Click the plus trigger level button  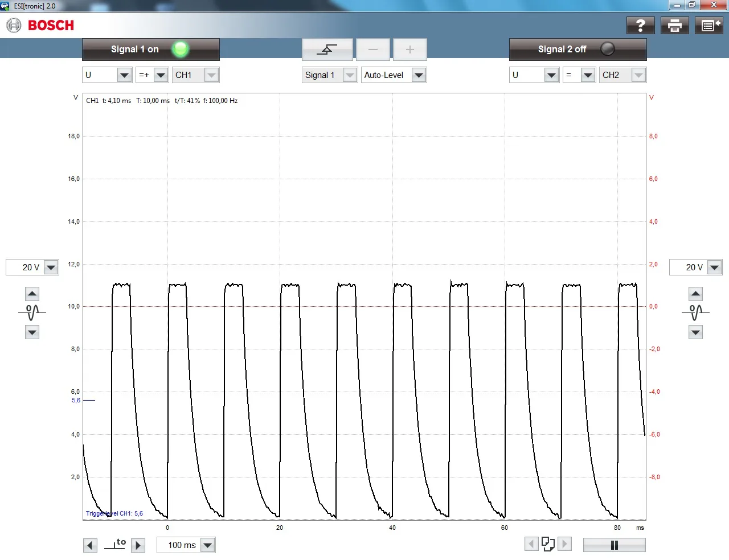point(409,50)
